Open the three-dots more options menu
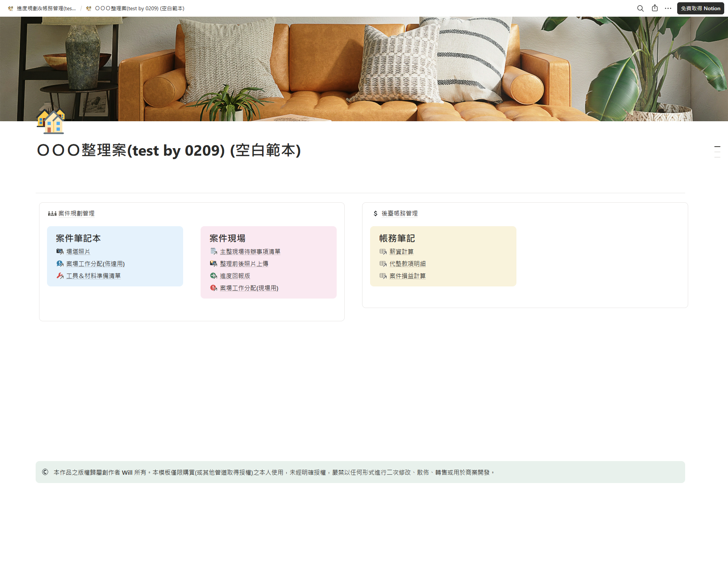The width and height of the screenshot is (728, 588). pos(668,8)
